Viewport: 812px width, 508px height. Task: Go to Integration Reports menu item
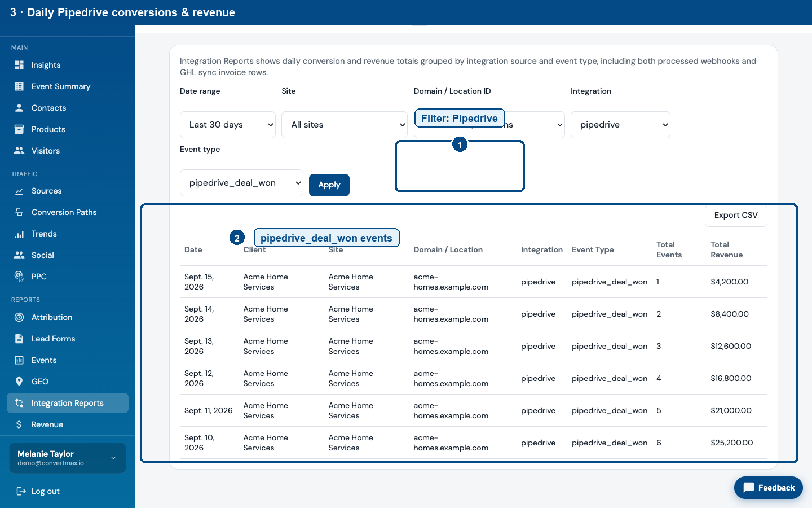(x=68, y=403)
